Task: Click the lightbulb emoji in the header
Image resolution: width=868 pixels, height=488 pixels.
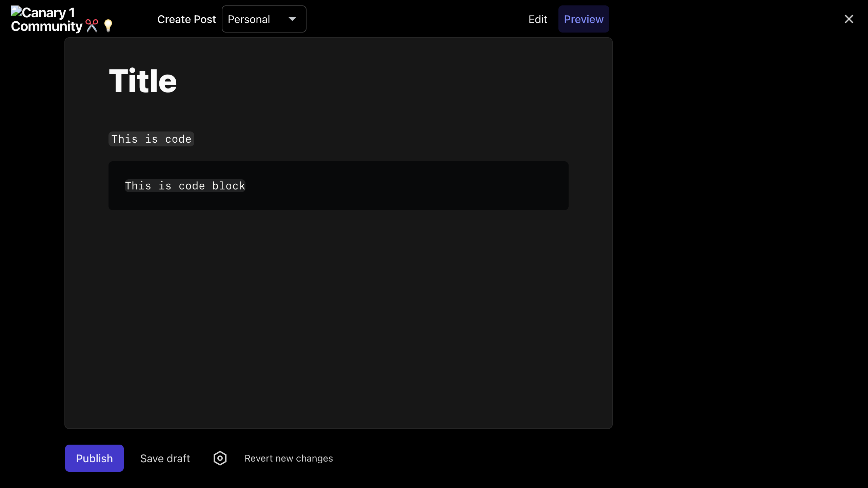Action: [107, 25]
